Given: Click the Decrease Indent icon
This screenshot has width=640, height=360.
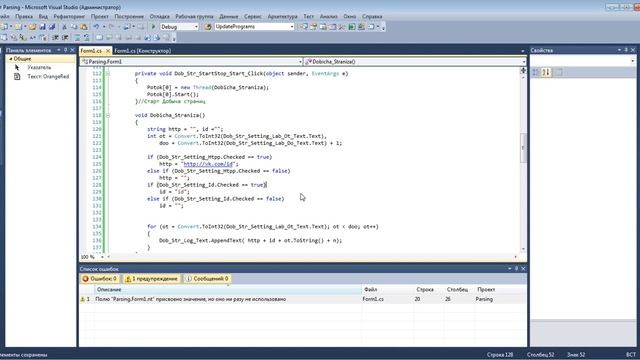Looking at the screenshot, I should click(55, 38).
